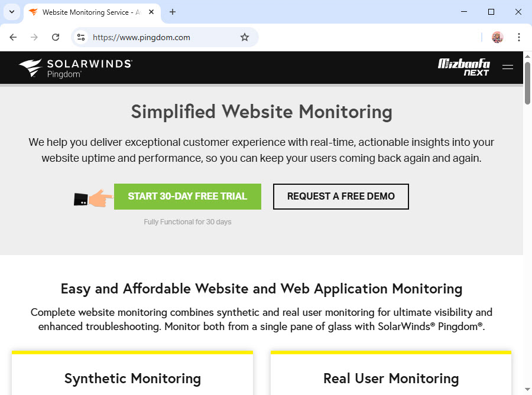Screen dimensions: 532x395
Task: Click the SolarWinds Pingdom logo
Action: (x=75, y=68)
